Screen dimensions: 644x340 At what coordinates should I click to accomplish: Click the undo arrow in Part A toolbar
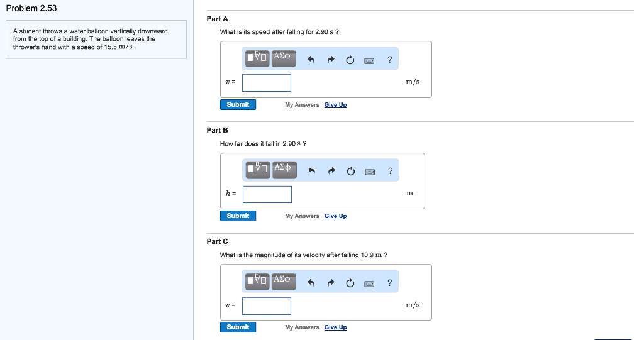pos(311,60)
